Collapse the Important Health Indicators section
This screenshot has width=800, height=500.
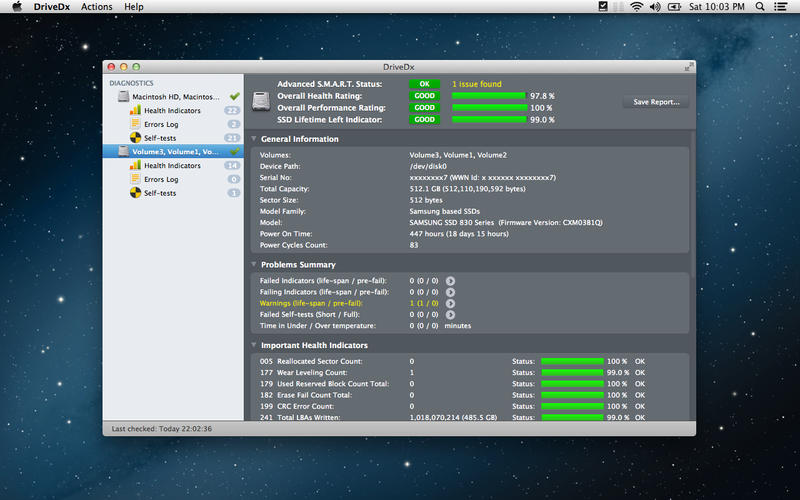[x=254, y=345]
